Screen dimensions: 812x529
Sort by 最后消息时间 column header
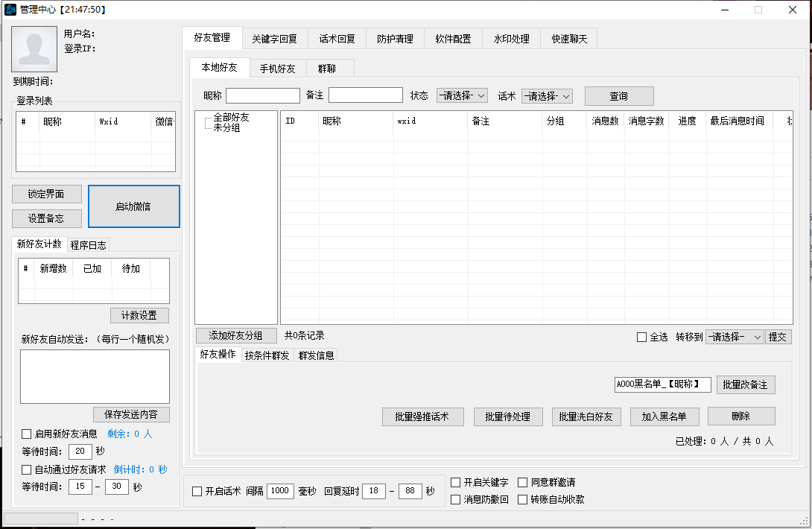click(738, 121)
